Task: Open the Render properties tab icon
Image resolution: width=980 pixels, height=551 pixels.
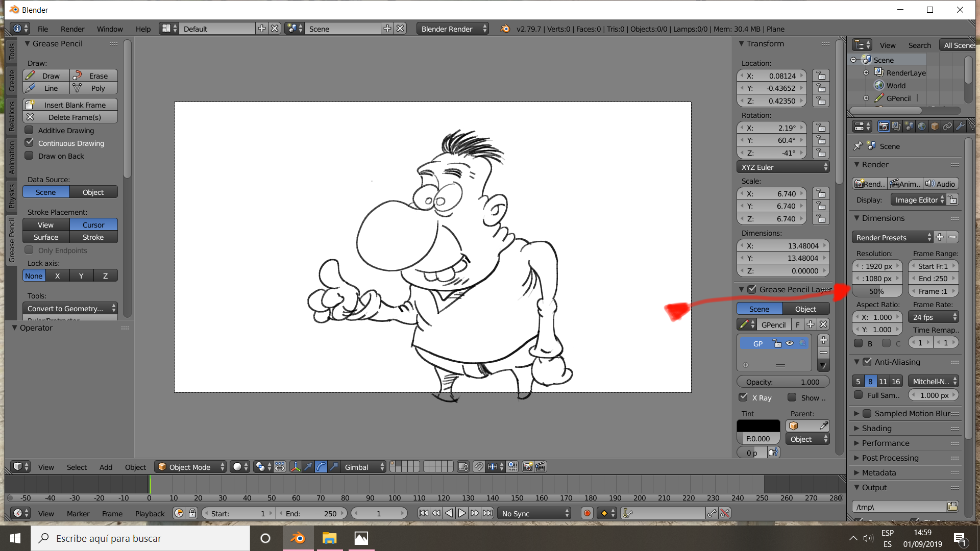Action: (x=884, y=126)
